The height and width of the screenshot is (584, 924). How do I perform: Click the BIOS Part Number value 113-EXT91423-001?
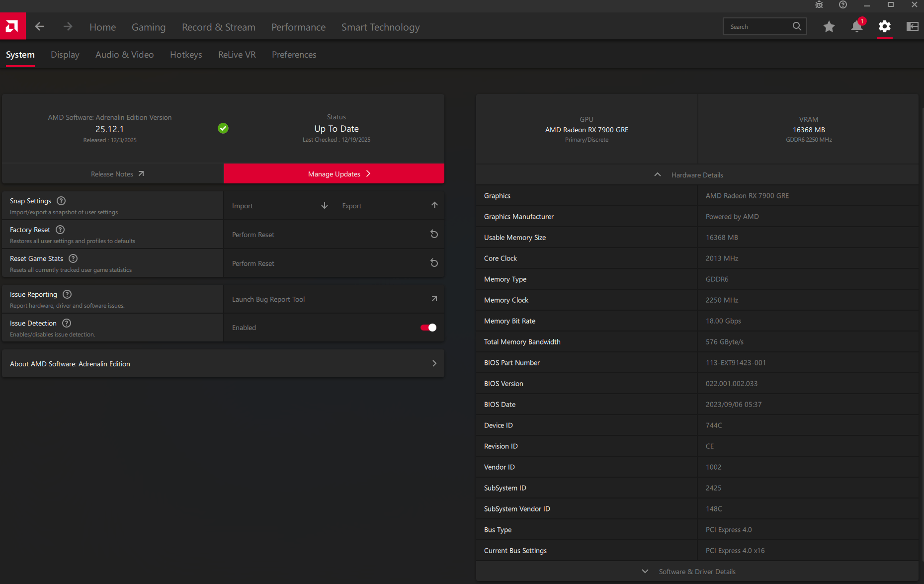point(736,363)
